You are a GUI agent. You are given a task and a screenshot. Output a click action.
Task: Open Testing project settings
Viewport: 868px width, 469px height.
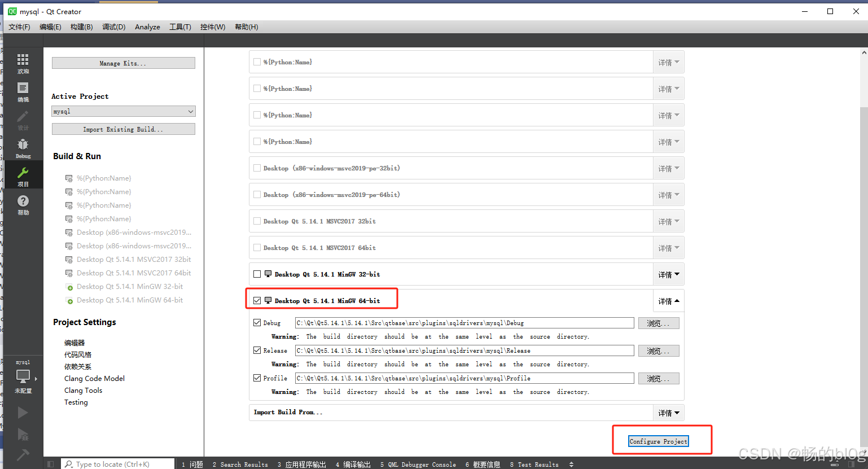point(76,402)
